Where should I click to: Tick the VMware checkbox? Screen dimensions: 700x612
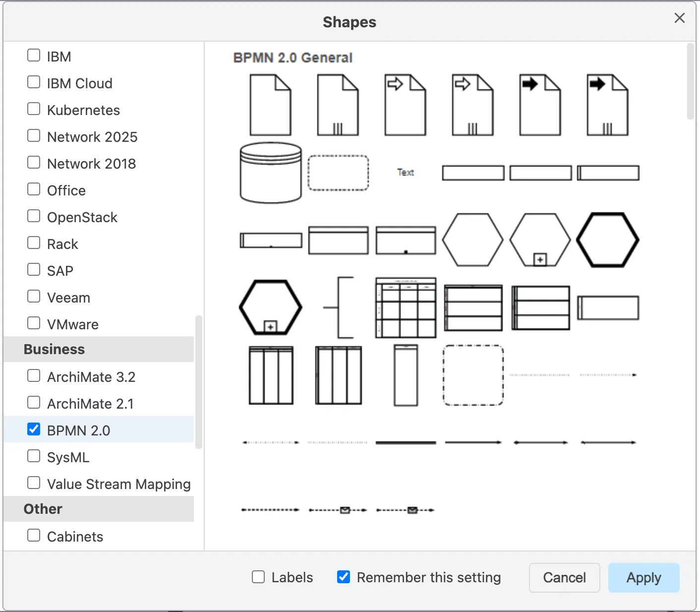(x=34, y=323)
